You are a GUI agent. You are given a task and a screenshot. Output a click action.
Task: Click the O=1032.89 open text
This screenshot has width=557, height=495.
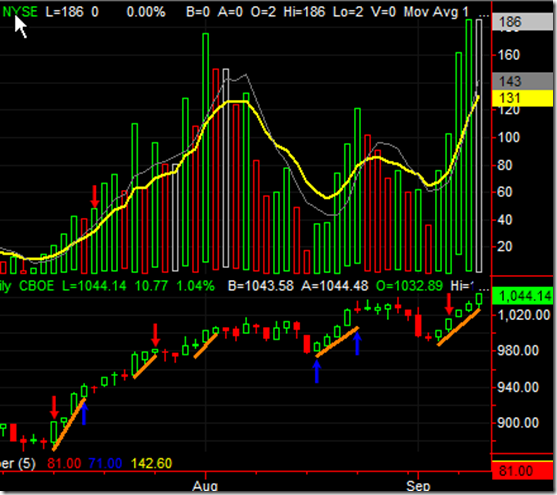tap(409, 286)
